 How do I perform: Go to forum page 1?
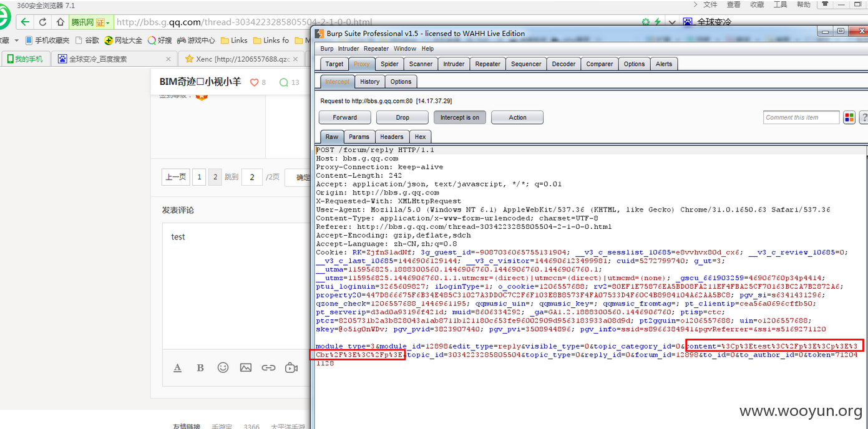tap(199, 177)
